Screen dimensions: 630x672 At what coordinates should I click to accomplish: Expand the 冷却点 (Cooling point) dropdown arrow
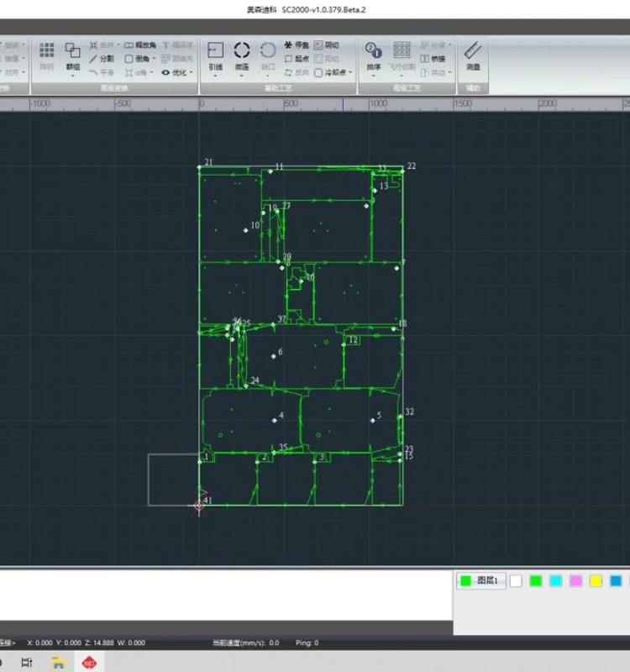click(349, 72)
